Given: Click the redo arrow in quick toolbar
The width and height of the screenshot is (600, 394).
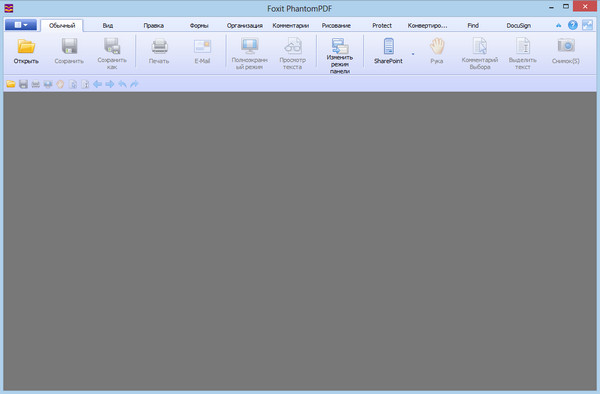Looking at the screenshot, I should [134, 84].
